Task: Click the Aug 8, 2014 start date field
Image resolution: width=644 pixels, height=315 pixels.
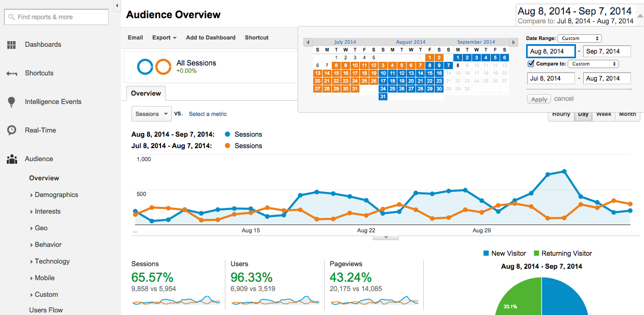Action: [x=551, y=51]
